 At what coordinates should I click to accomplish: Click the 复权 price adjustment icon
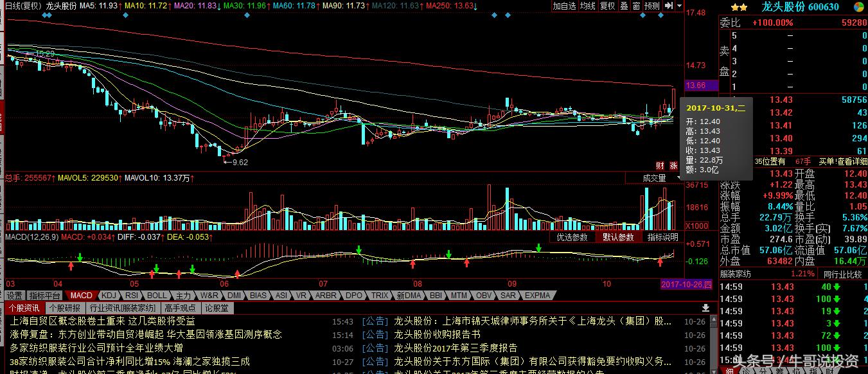pyautogui.click(x=607, y=6)
